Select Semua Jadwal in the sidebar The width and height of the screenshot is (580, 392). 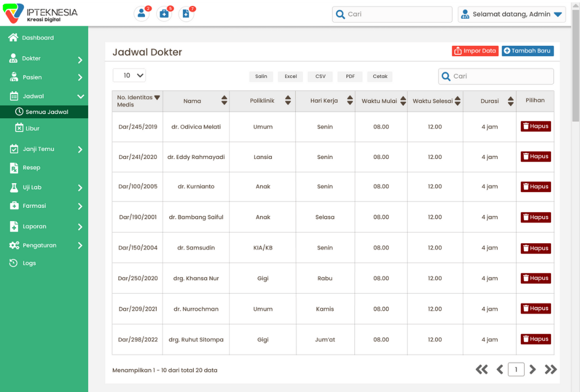47,112
